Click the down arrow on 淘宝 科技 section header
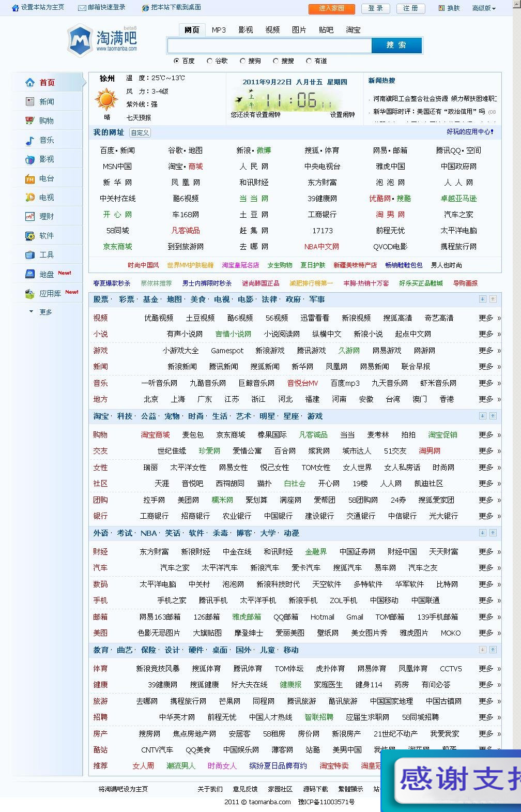The image size is (521, 812). tap(483, 416)
